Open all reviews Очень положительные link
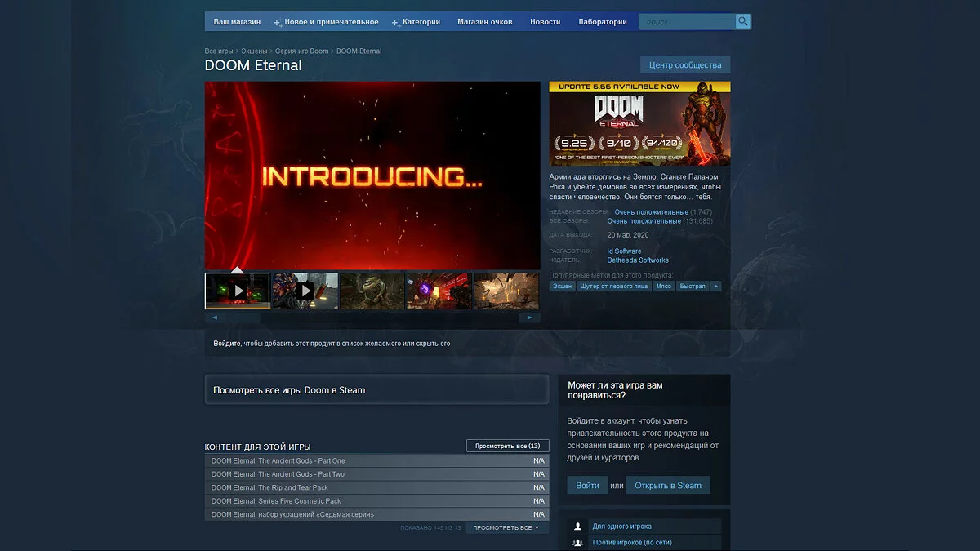 point(644,221)
